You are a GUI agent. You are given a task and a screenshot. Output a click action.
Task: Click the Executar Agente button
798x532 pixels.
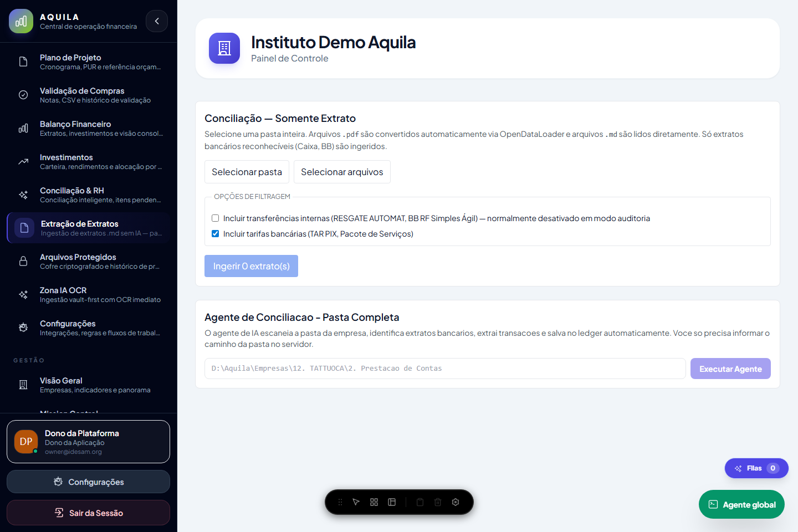(x=730, y=369)
